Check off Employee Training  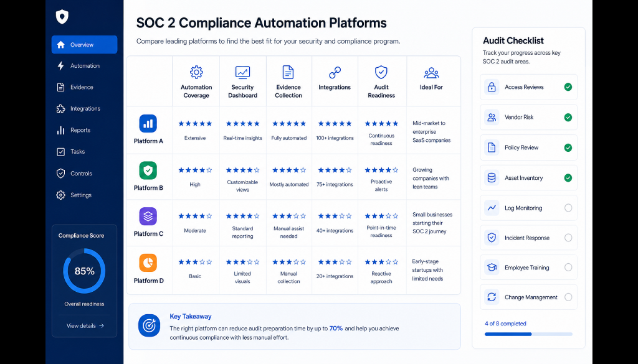(x=568, y=268)
